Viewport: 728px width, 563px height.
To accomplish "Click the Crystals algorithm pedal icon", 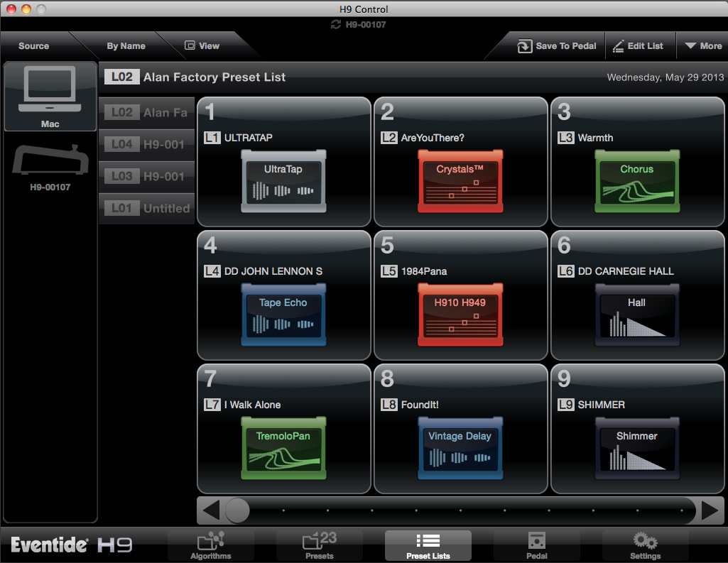I will pyautogui.click(x=460, y=181).
